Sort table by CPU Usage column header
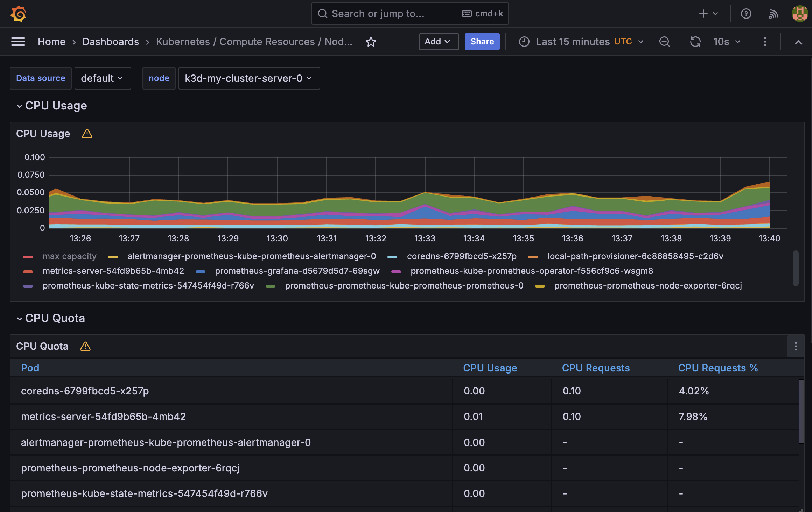Viewport: 812px width, 512px height. [x=490, y=368]
